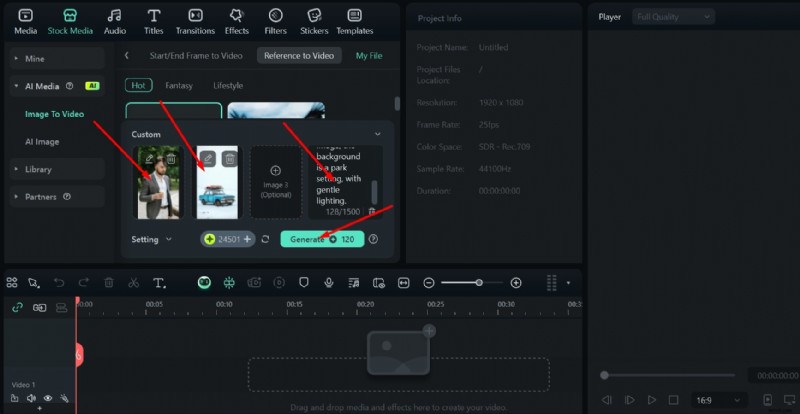The image size is (800, 414).
Task: Mute the Video 1 track audio
Action: coord(31,398)
